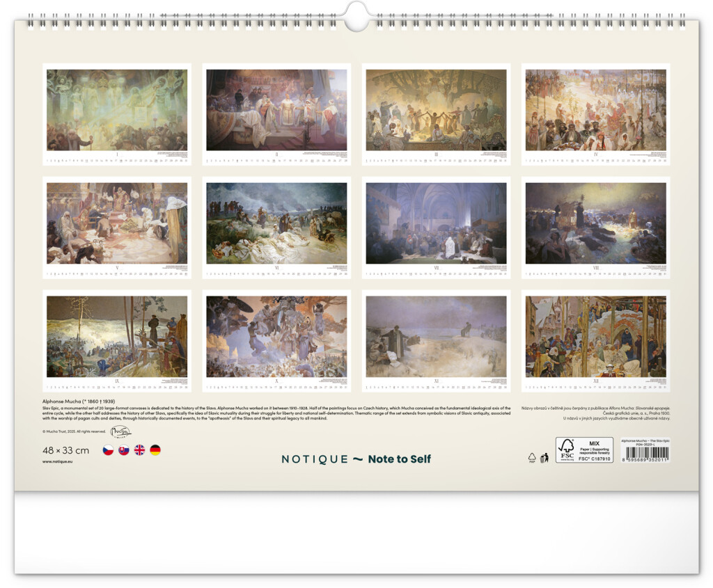Click the trash bin disposal icon
Screen dimensions: 713x588
(544, 457)
